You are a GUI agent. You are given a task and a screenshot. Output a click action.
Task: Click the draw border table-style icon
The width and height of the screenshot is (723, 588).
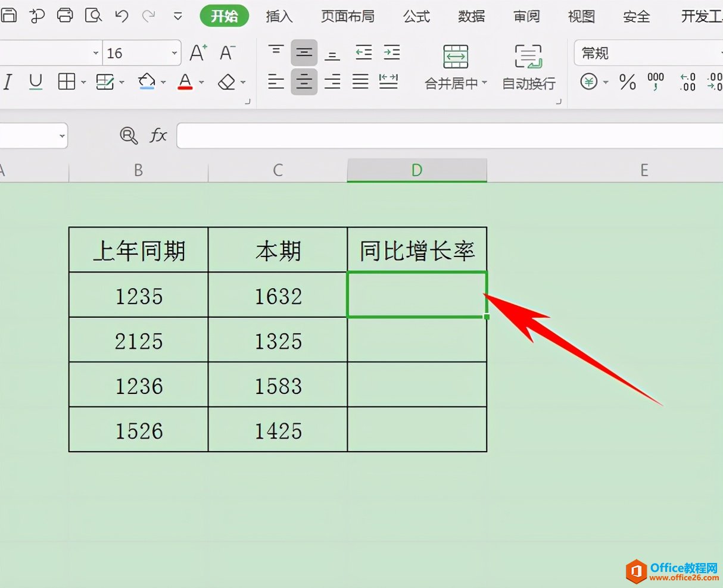pos(105,82)
